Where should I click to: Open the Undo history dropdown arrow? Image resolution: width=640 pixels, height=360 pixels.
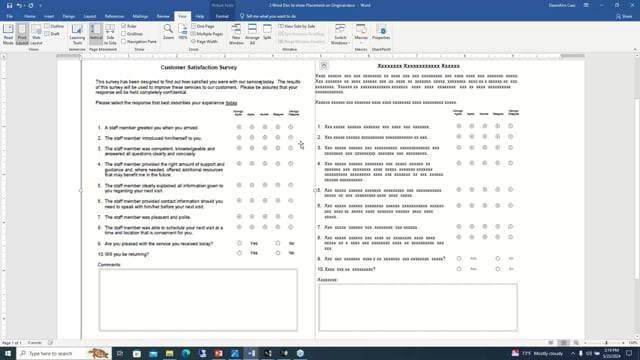pyautogui.click(x=24, y=6)
